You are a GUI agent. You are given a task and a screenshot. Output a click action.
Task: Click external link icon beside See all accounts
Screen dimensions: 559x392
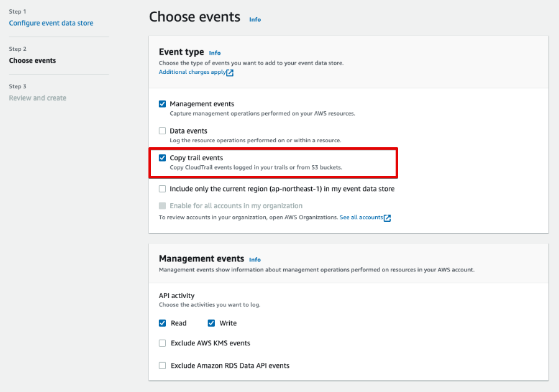(387, 218)
